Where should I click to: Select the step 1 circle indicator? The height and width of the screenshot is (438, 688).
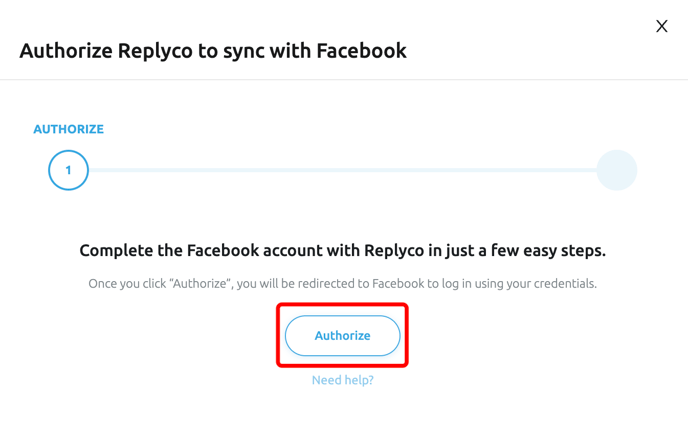point(68,170)
